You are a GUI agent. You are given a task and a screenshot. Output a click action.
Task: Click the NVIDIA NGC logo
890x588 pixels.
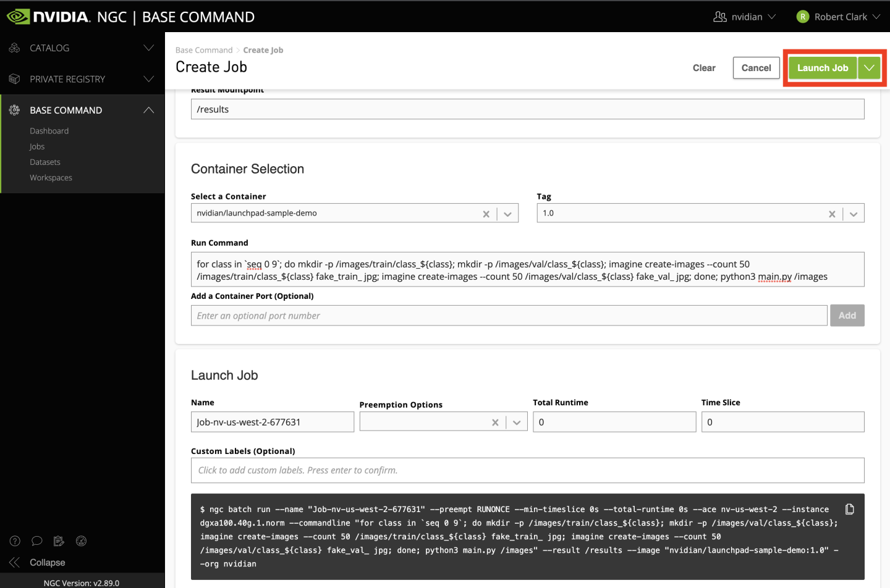[x=48, y=17]
